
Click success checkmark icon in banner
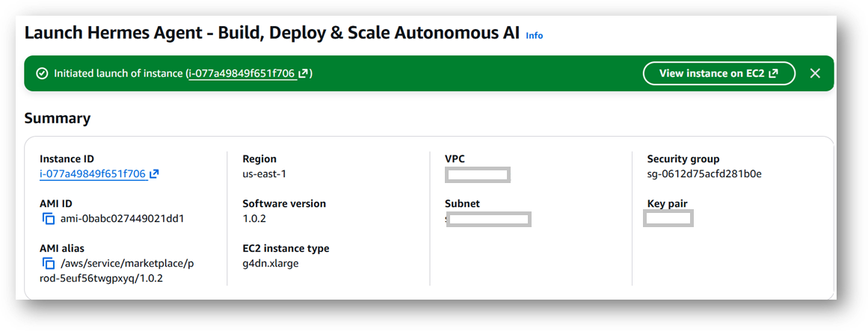point(42,74)
